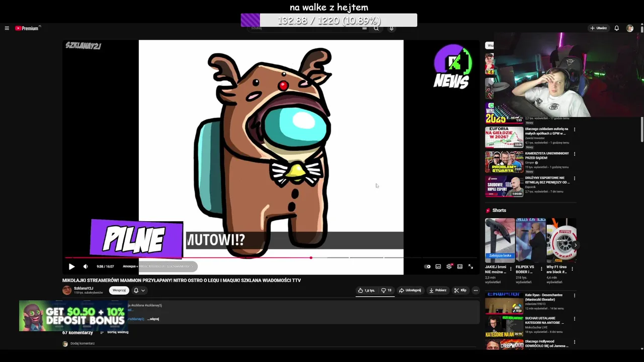Open the on-screen keyboard icon in search
This screenshot has width=644, height=362.
pyautogui.click(x=364, y=28)
